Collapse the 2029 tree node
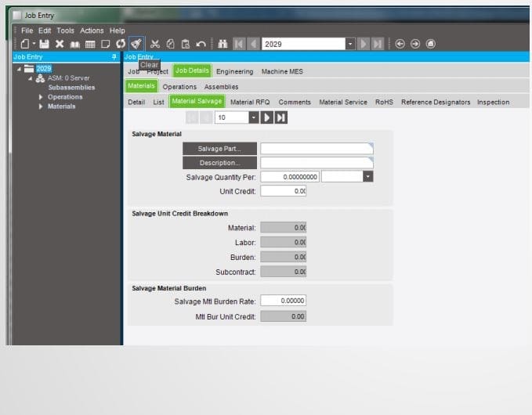 point(19,69)
